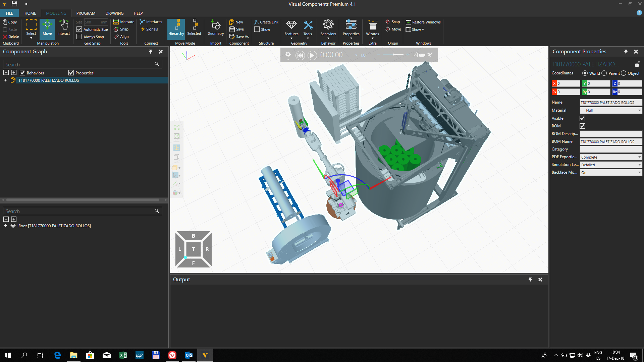Click the Signals connect icon
Screen dimensions: 644x362
coord(149,29)
